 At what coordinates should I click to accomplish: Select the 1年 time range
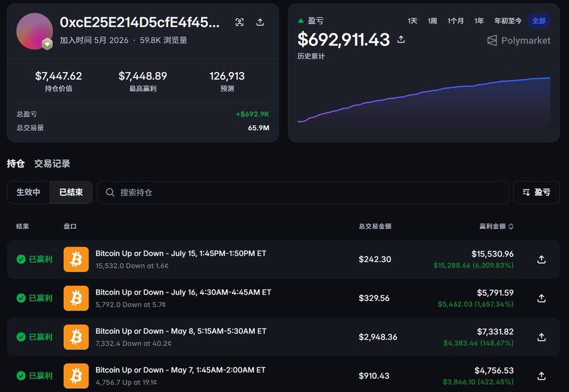pyautogui.click(x=479, y=21)
